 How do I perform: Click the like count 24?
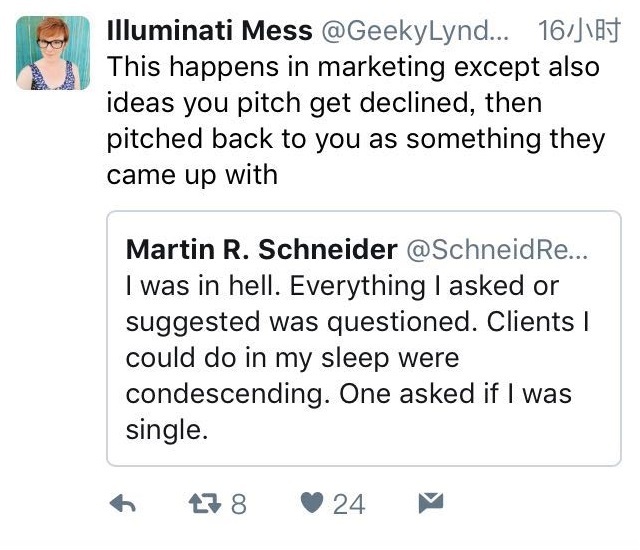[x=349, y=505]
